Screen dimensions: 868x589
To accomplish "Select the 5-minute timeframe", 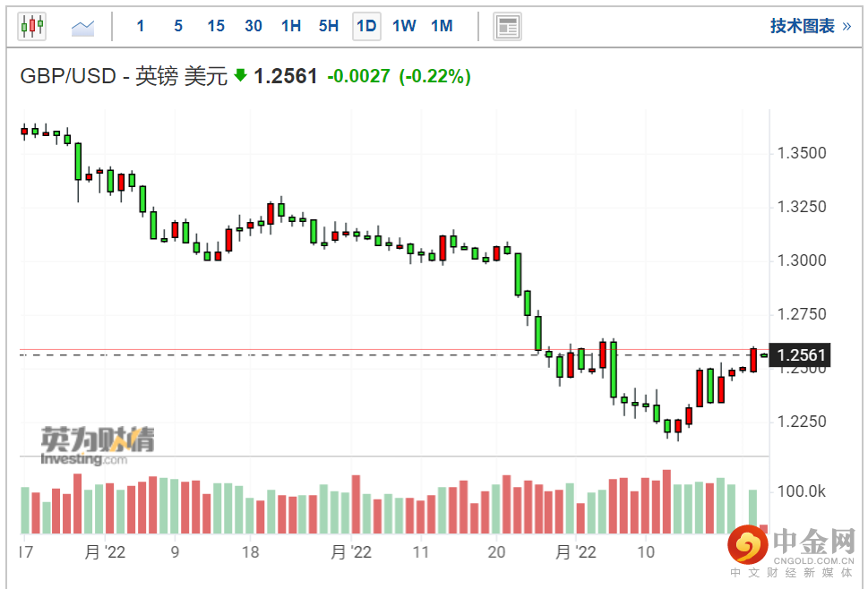I will [178, 26].
